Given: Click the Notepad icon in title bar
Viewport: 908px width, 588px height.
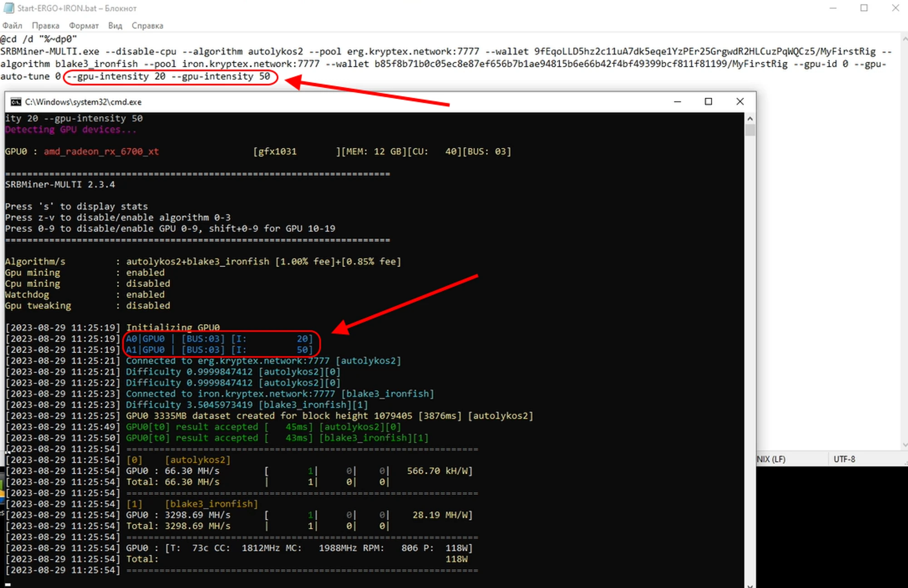Looking at the screenshot, I should click(x=9, y=8).
